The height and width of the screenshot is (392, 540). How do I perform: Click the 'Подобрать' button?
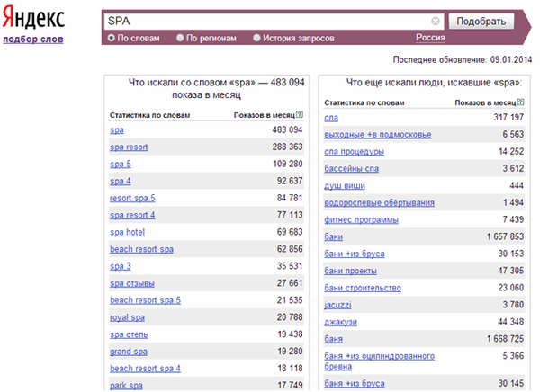coord(481,22)
